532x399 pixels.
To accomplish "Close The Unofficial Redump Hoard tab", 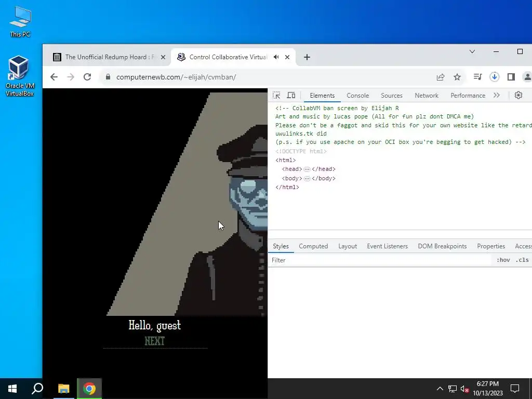I will pos(163,57).
